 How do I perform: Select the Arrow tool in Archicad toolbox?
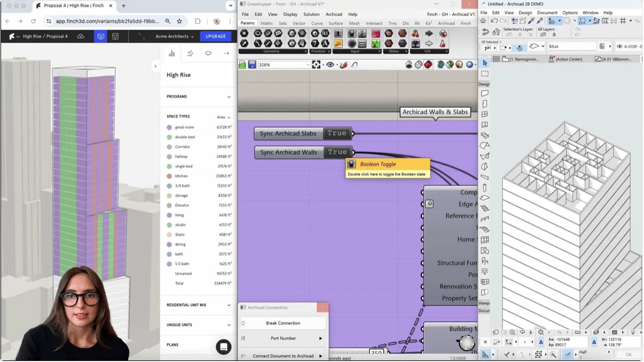click(x=485, y=63)
